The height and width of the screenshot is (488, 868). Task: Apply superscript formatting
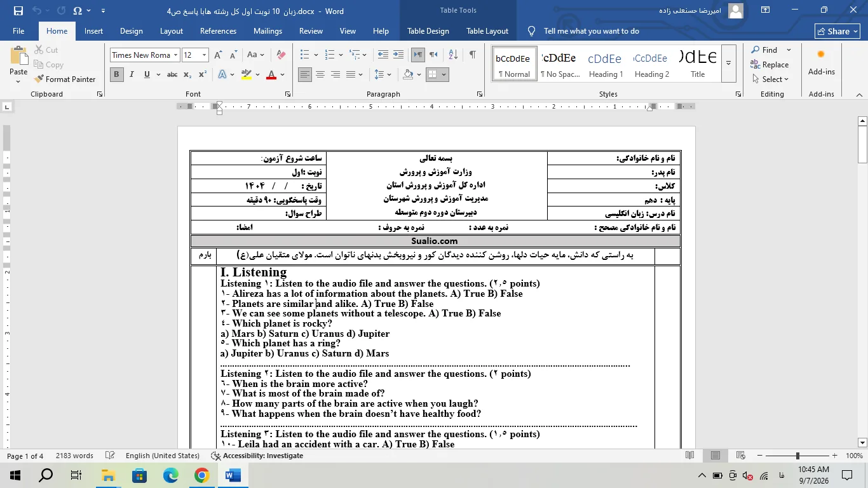pyautogui.click(x=203, y=75)
